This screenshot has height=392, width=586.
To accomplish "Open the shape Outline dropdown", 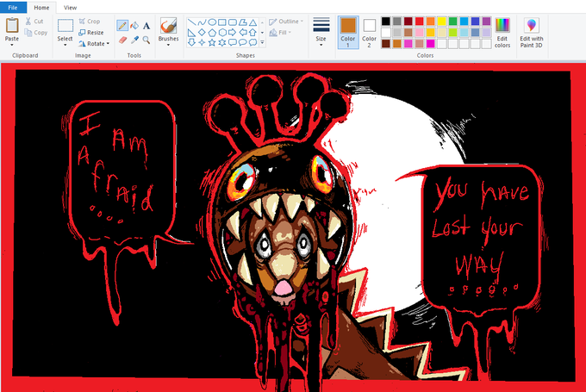I will (286, 22).
